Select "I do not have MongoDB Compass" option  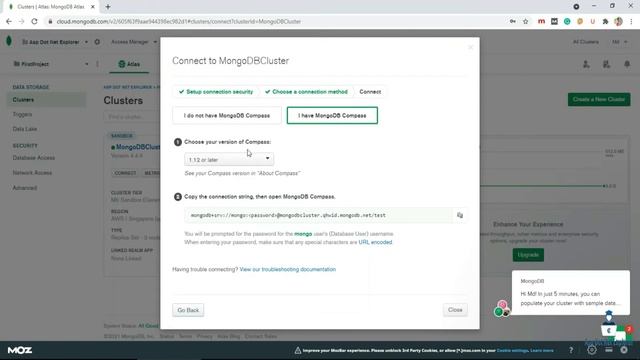point(227,116)
